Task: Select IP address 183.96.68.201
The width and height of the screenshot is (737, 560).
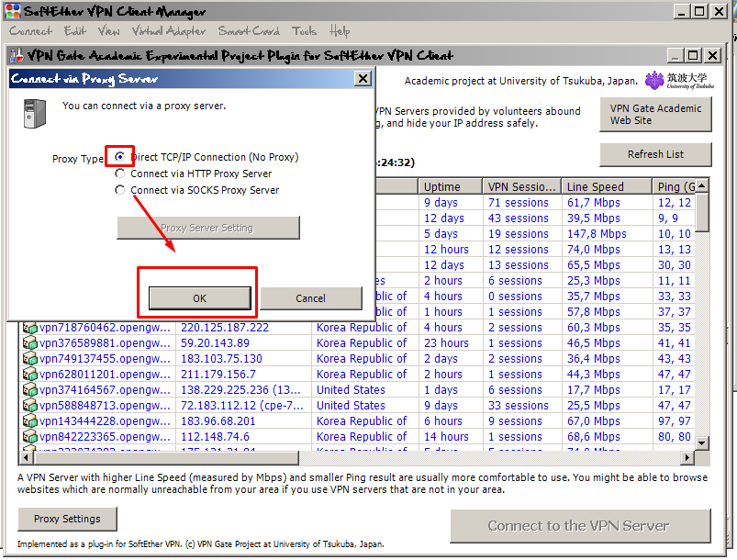Action: tap(218, 420)
